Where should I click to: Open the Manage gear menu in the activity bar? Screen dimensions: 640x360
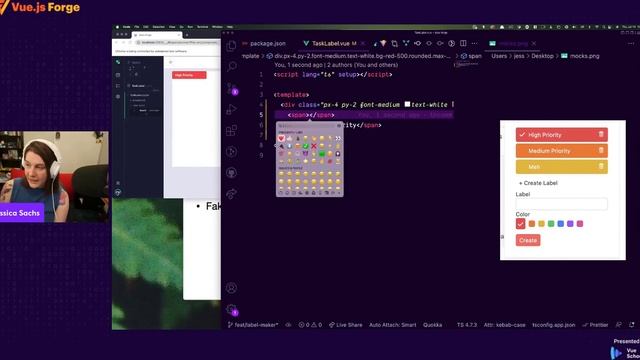coord(232,310)
